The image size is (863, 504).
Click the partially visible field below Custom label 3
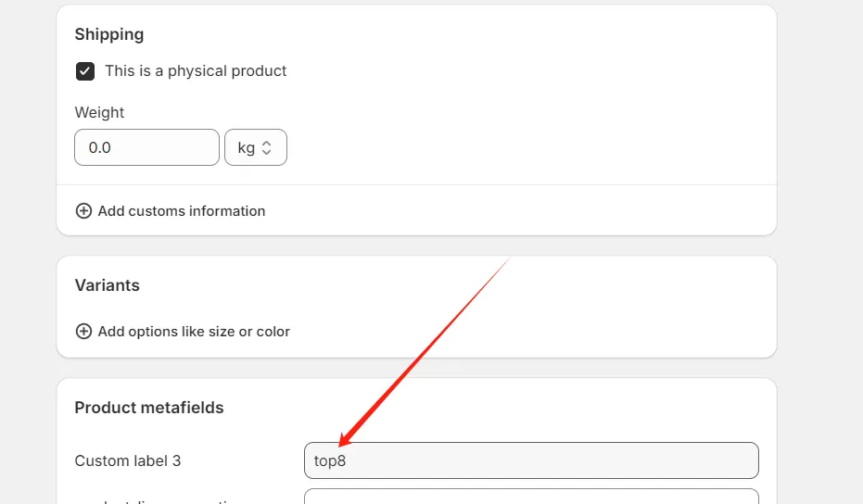(x=530, y=498)
